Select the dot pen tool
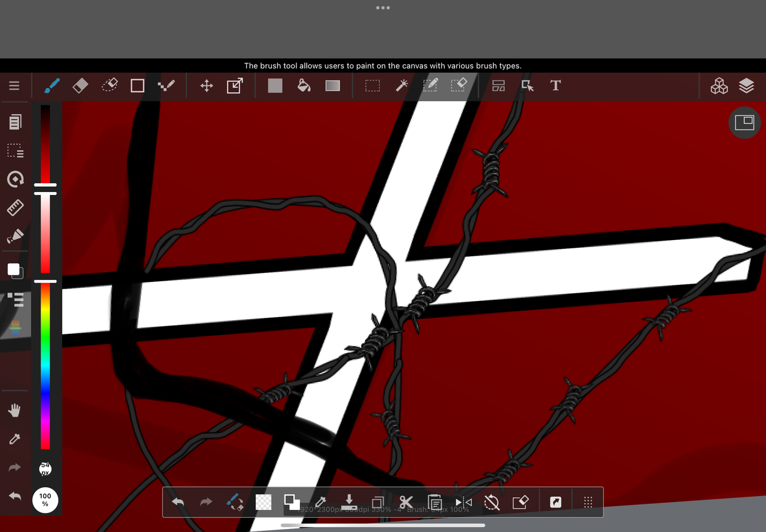Screen dimensions: 766x532 click(166, 86)
